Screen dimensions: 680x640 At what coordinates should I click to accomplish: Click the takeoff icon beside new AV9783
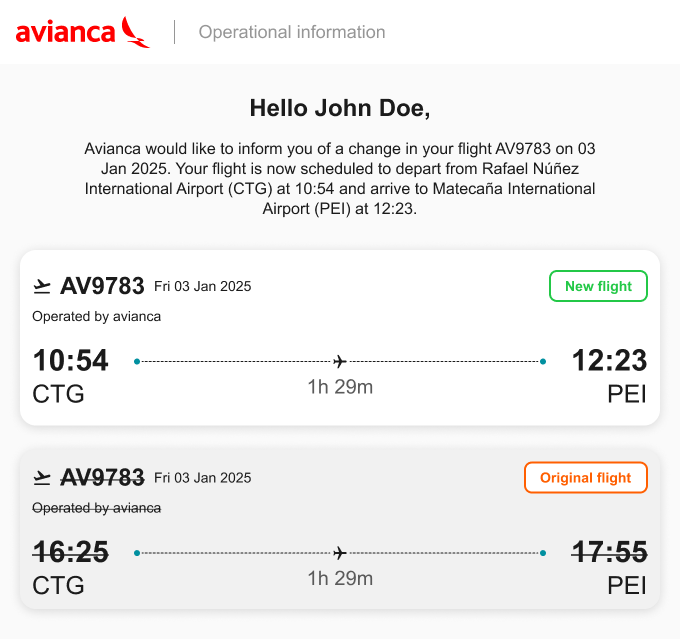pos(42,287)
